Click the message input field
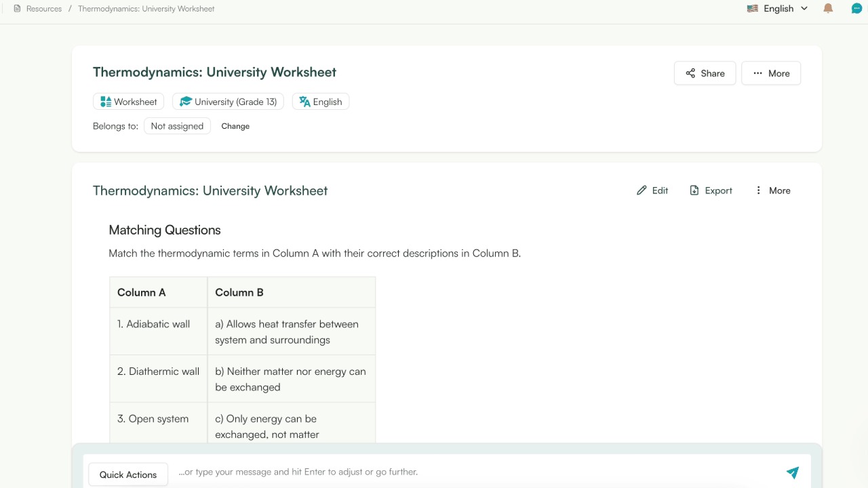The width and height of the screenshot is (868, 488). [407, 472]
